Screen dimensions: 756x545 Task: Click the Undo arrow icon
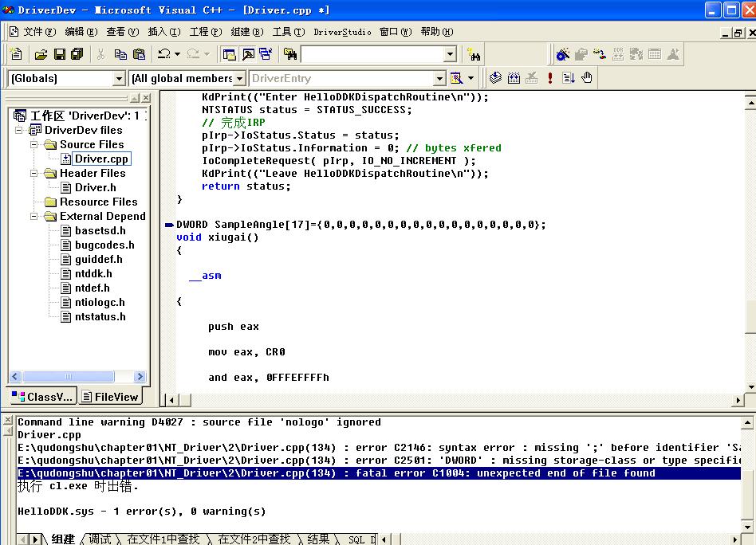pos(164,54)
